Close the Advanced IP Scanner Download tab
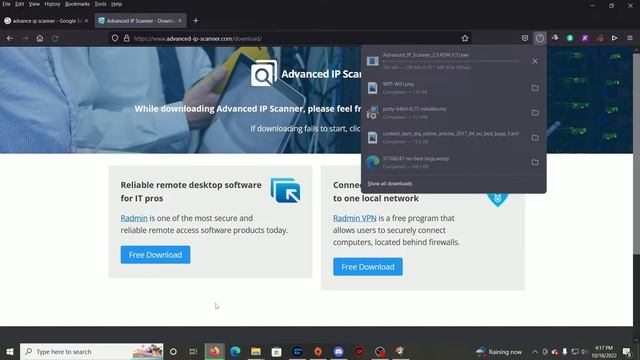 click(x=180, y=21)
